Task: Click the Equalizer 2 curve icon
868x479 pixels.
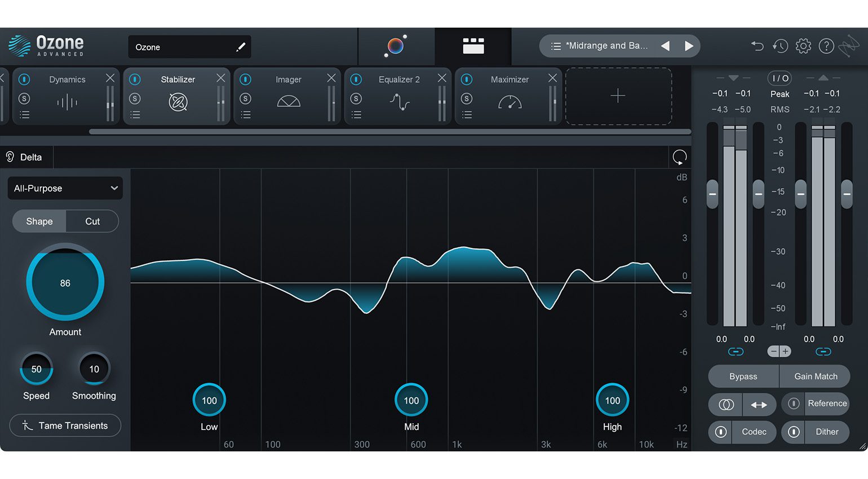Action: 398,103
